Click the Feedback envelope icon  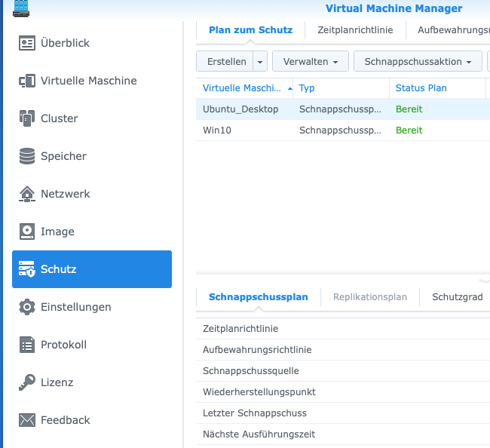[x=27, y=420]
